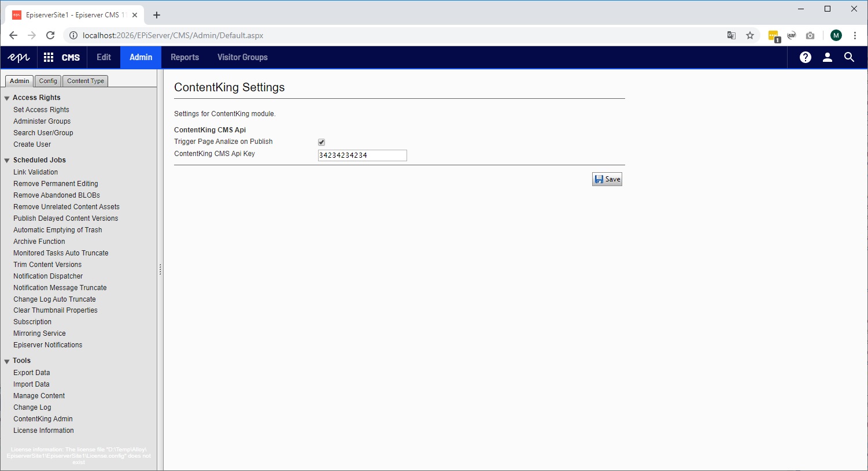
Task: Select Admin in top navigation
Action: (141, 57)
